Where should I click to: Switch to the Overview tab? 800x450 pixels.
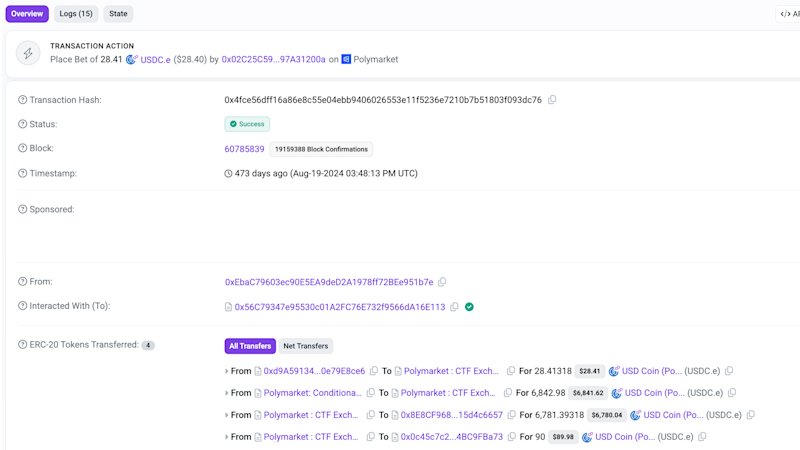[x=27, y=14]
